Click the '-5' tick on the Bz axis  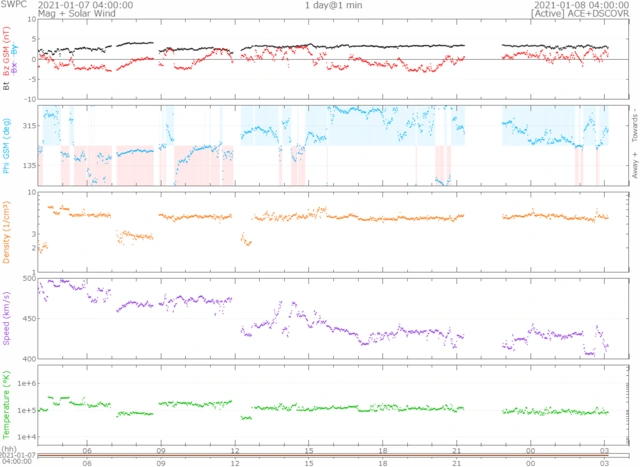(x=32, y=79)
